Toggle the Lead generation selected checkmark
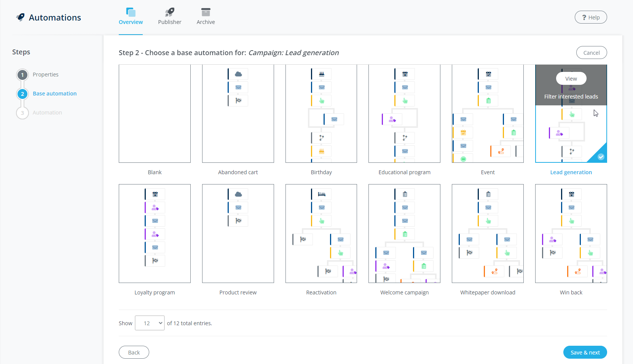The height and width of the screenshot is (364, 633). point(601,157)
